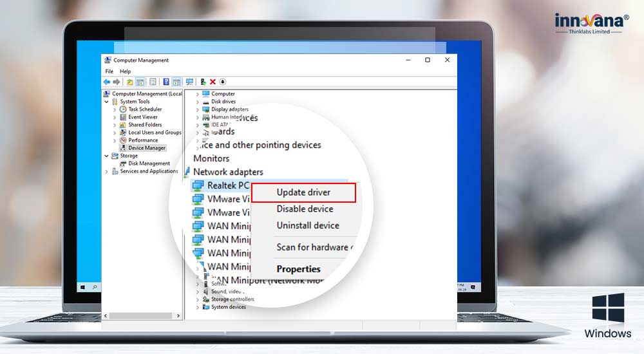Screen dimensions: 644x354
Task: Open the File menu
Action: click(109, 71)
